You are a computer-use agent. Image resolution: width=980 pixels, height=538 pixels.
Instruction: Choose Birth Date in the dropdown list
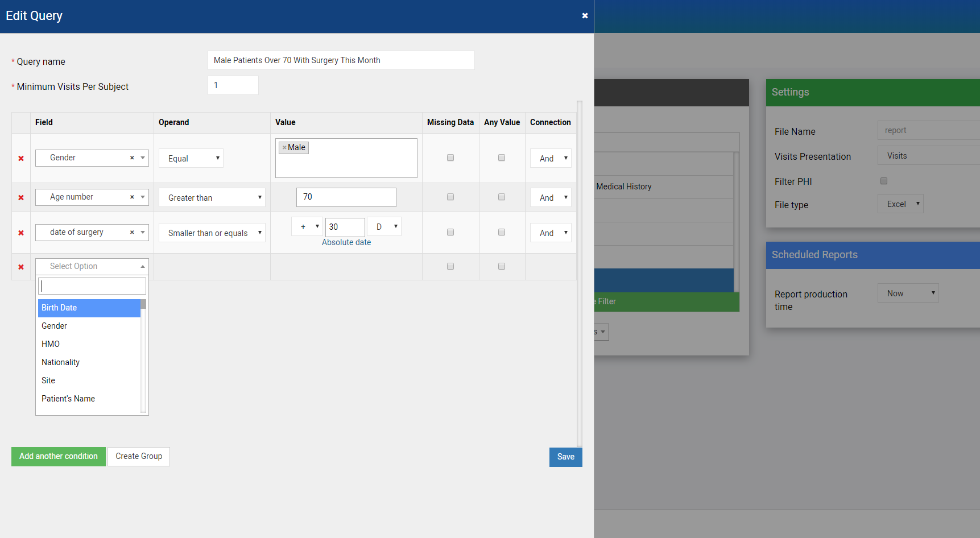59,308
